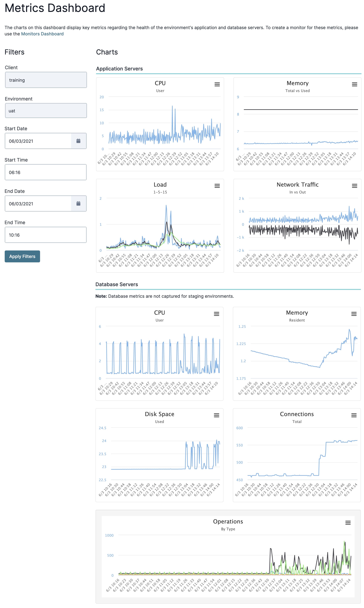364x608 pixels.
Task: Focus the Client field showing training
Action: pyautogui.click(x=46, y=80)
